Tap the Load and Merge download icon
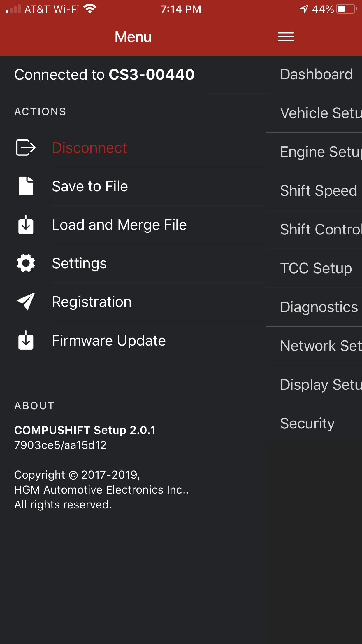Screen dimensions: 362x644 [x=26, y=225]
